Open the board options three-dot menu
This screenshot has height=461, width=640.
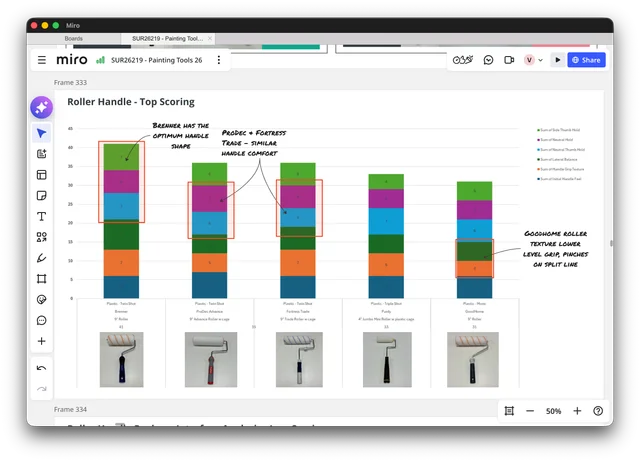pyautogui.click(x=219, y=60)
